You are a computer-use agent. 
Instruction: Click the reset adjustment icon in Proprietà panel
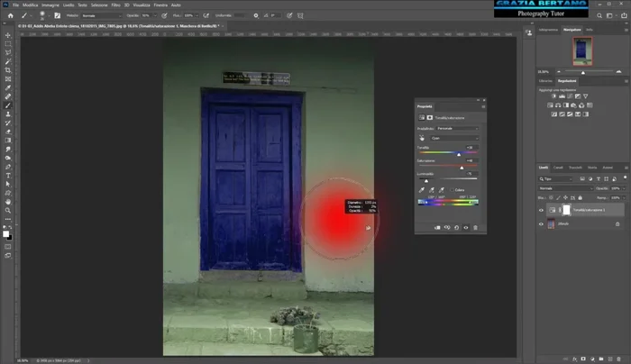[456, 228]
